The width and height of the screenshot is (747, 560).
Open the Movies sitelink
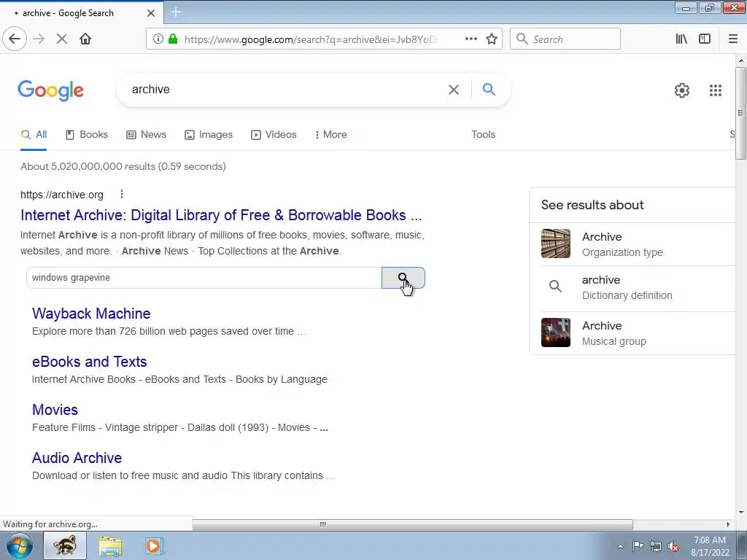click(55, 410)
